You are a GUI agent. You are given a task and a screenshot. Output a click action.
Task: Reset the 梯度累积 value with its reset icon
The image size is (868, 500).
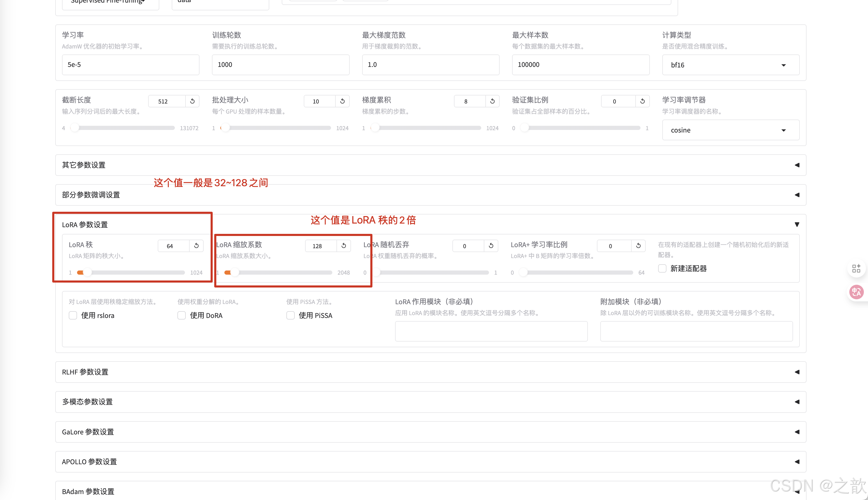click(x=492, y=101)
